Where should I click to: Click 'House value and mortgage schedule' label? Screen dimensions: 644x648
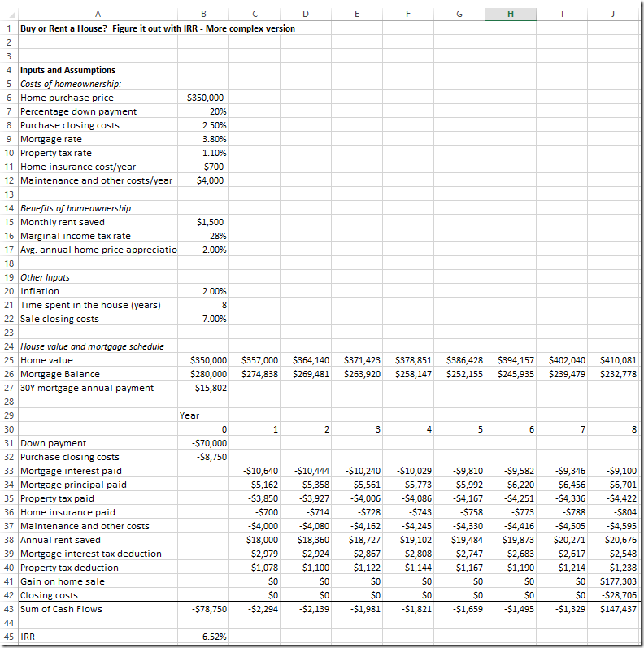[x=92, y=346]
